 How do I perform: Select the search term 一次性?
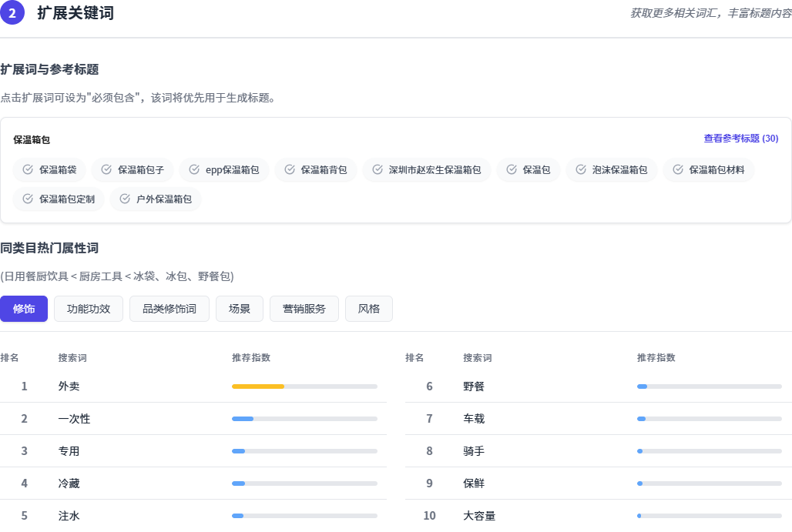click(x=74, y=419)
